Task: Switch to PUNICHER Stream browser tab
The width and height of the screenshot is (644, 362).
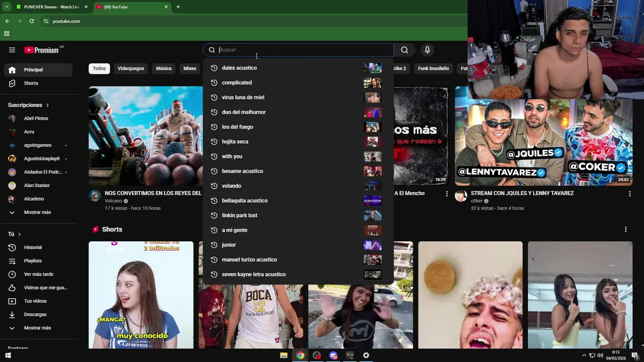Action: pos(52,7)
